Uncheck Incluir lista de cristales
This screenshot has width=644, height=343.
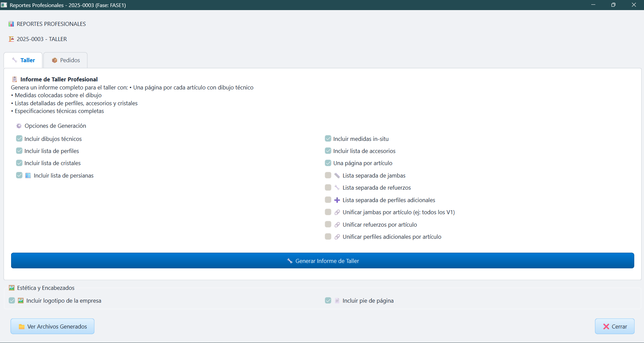19,163
